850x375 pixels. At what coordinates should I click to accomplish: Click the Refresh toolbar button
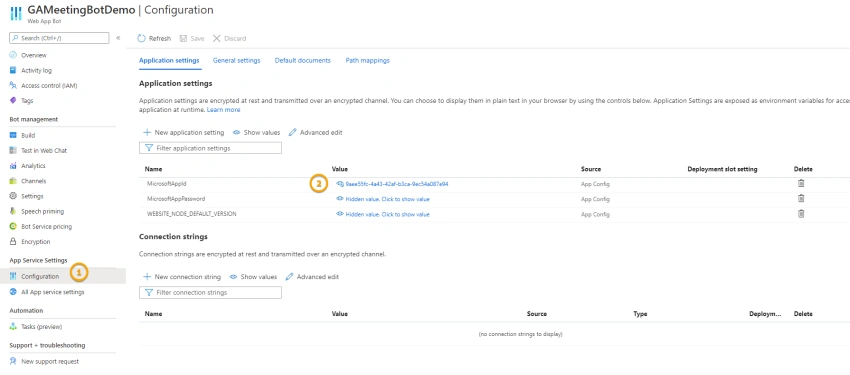pos(154,38)
